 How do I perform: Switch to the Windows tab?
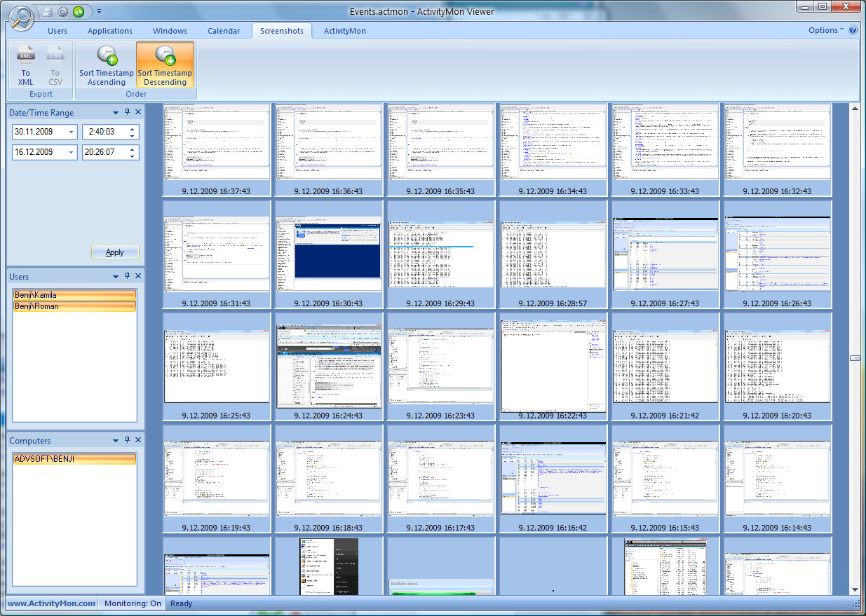tap(170, 31)
